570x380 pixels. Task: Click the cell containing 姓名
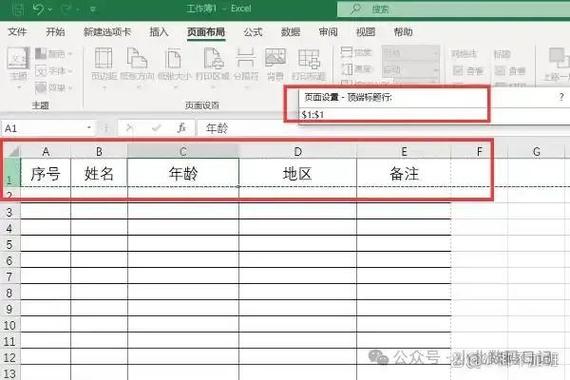99,173
